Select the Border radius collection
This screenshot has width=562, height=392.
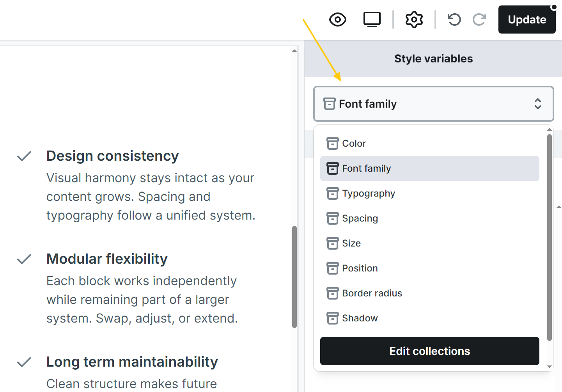pyautogui.click(x=372, y=293)
